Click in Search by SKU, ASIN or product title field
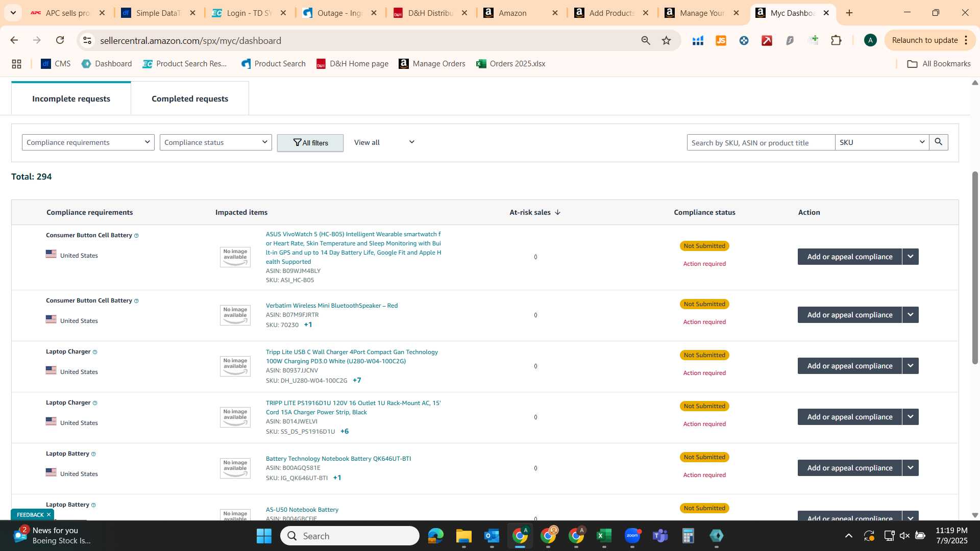The image size is (980, 551). pos(761,142)
